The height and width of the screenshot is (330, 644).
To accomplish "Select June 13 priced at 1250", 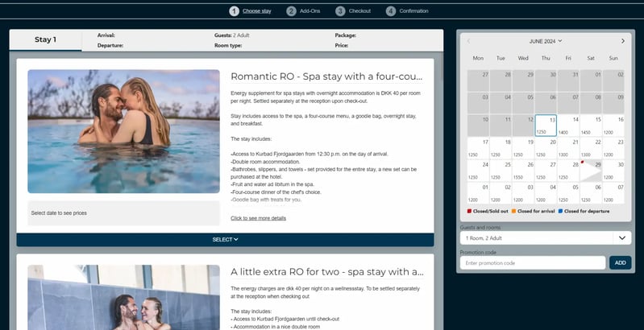I will [x=546, y=126].
